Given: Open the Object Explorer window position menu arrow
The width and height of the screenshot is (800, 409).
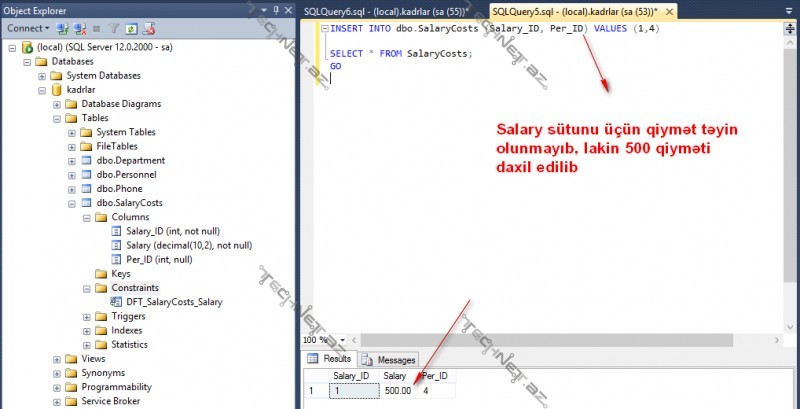Looking at the screenshot, I should 264,10.
